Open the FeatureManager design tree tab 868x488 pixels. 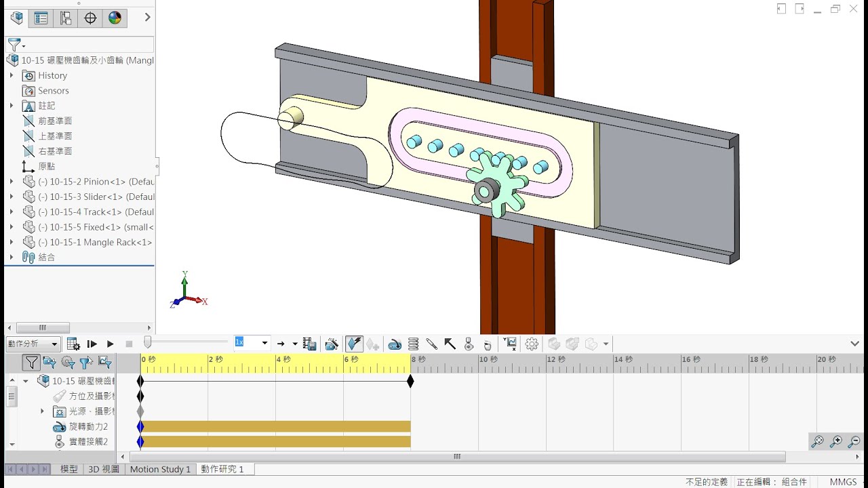point(17,18)
